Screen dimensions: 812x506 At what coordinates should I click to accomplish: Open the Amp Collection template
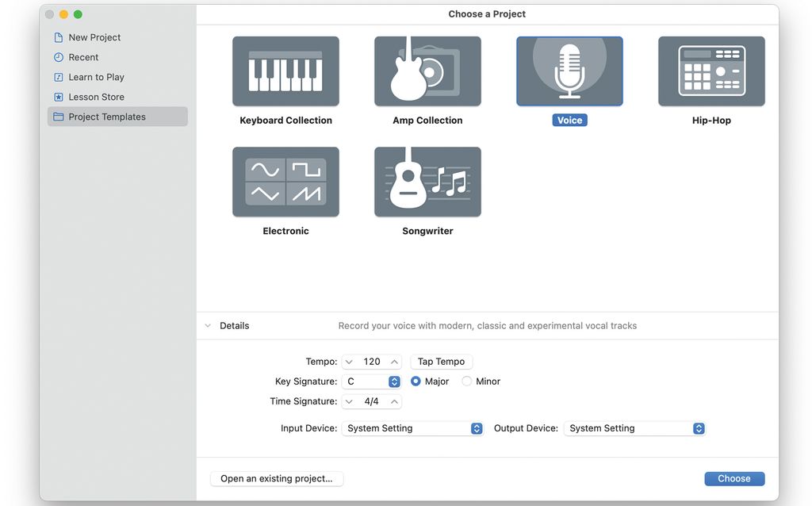(427, 70)
